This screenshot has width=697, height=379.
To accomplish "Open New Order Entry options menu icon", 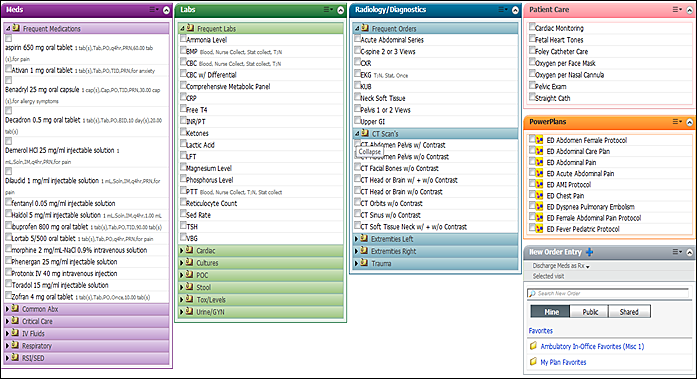I will tap(677, 251).
